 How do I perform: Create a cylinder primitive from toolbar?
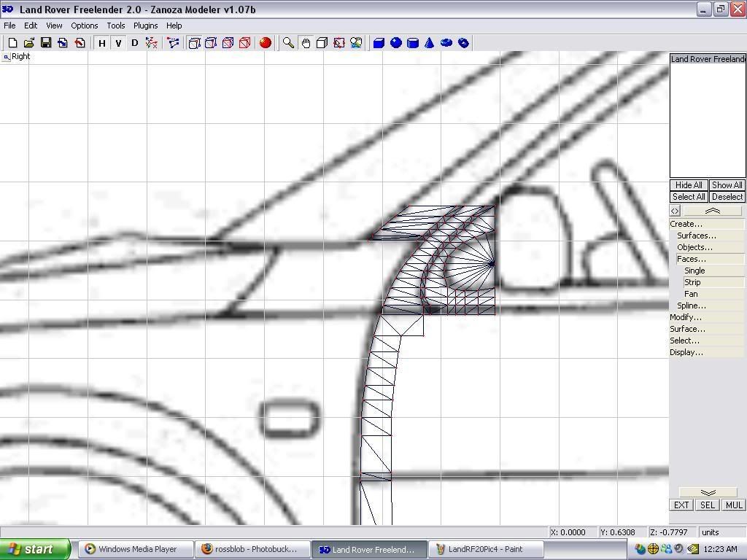coord(413,43)
